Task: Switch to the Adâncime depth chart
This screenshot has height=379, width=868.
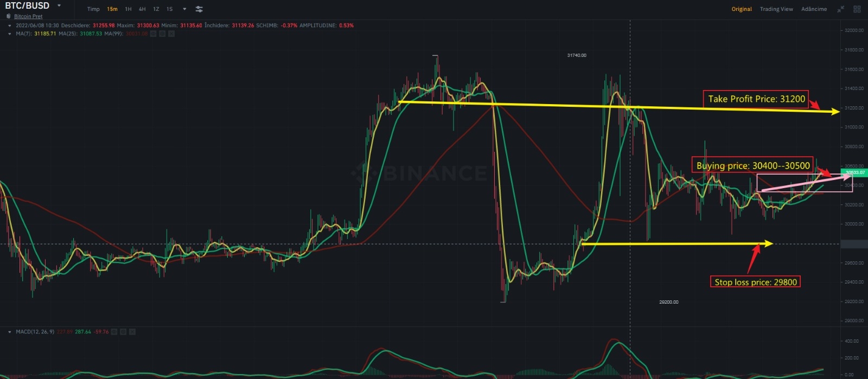Action: tap(814, 9)
